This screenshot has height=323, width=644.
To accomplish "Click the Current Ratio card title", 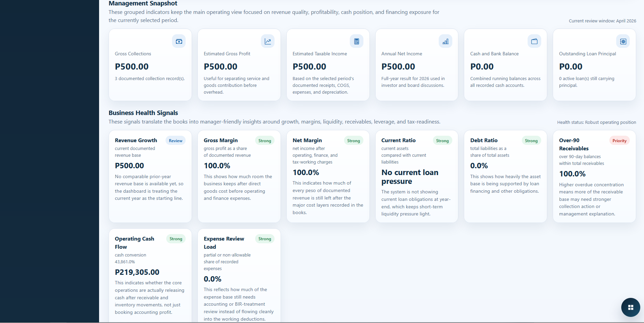I will tap(398, 140).
